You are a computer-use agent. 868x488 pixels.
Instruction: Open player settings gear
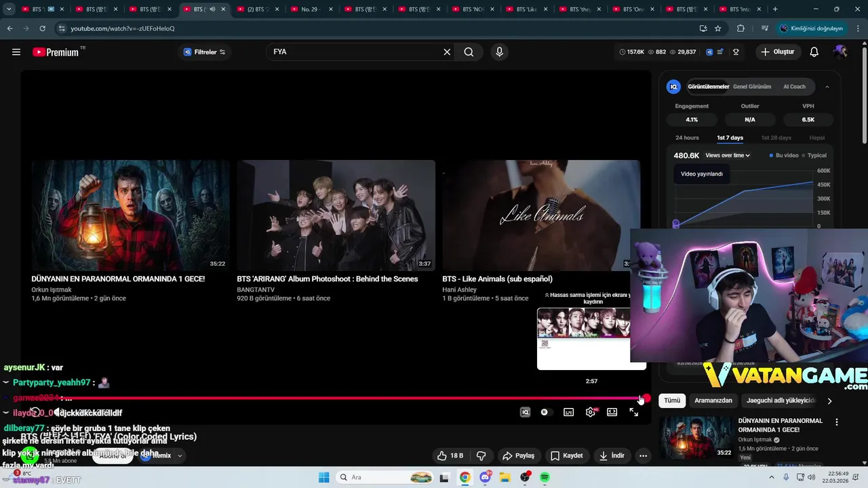[591, 412]
